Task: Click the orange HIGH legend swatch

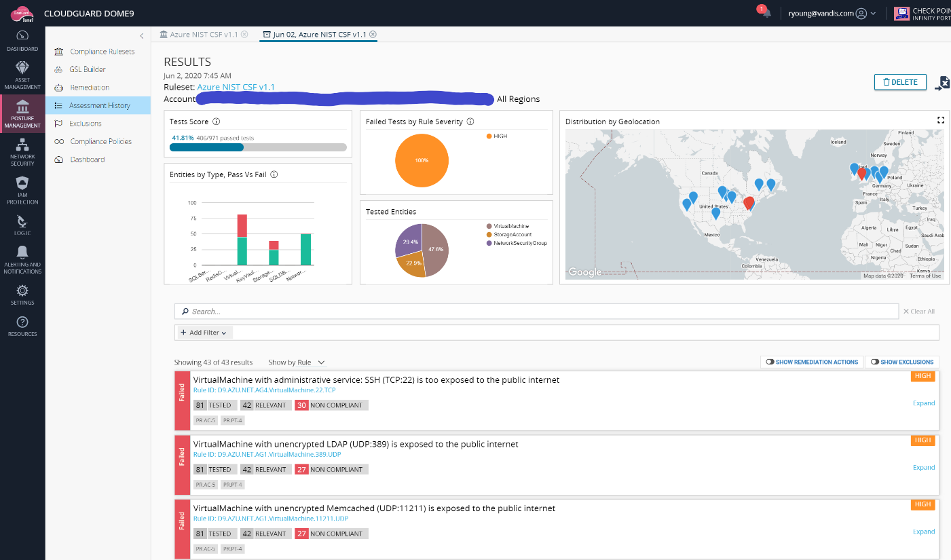Action: click(x=489, y=136)
